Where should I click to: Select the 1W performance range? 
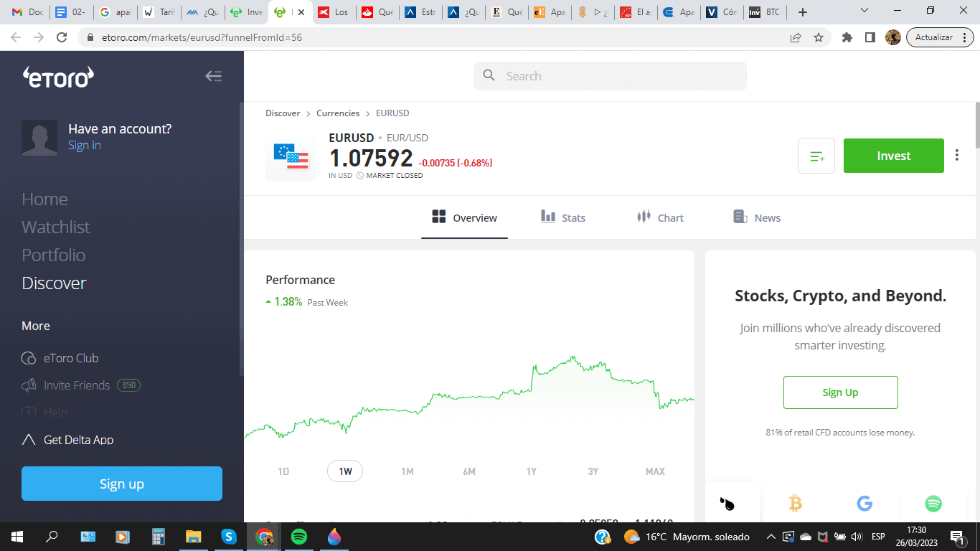click(345, 471)
